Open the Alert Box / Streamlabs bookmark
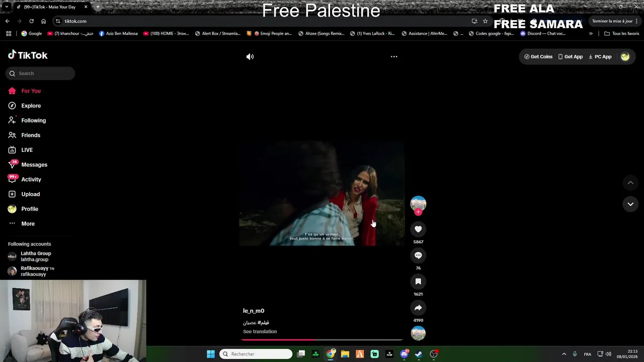Viewport: 644px width, 362px height. [x=217, y=34]
